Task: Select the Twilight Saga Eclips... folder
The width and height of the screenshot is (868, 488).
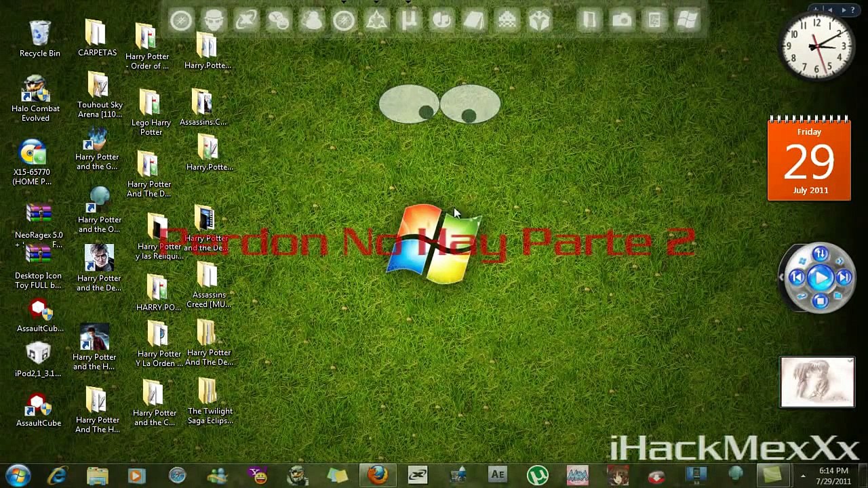Action: pyautogui.click(x=210, y=402)
